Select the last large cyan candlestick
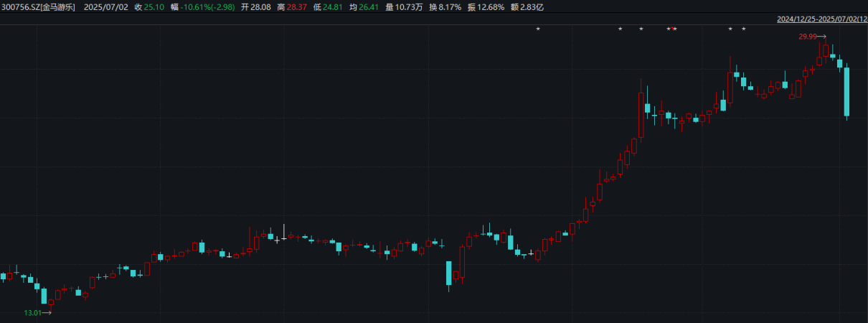The height and width of the screenshot is (323, 868). pyautogui.click(x=846, y=91)
